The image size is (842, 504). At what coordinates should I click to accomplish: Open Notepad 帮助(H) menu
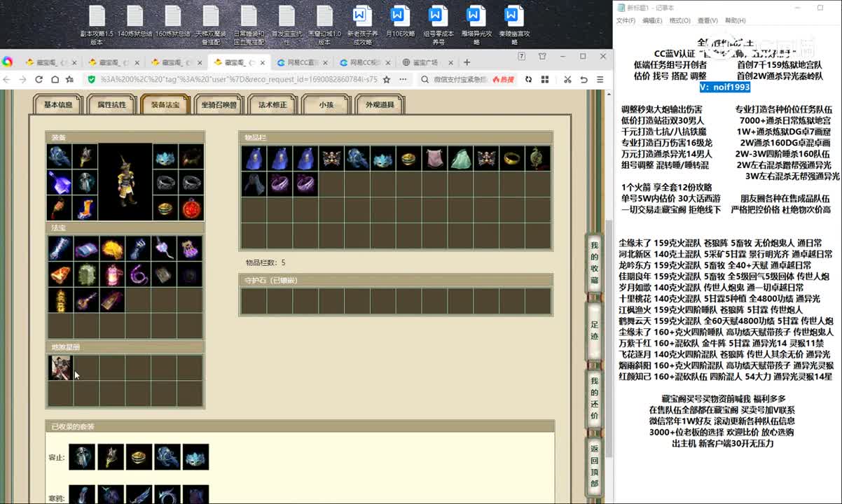point(735,21)
